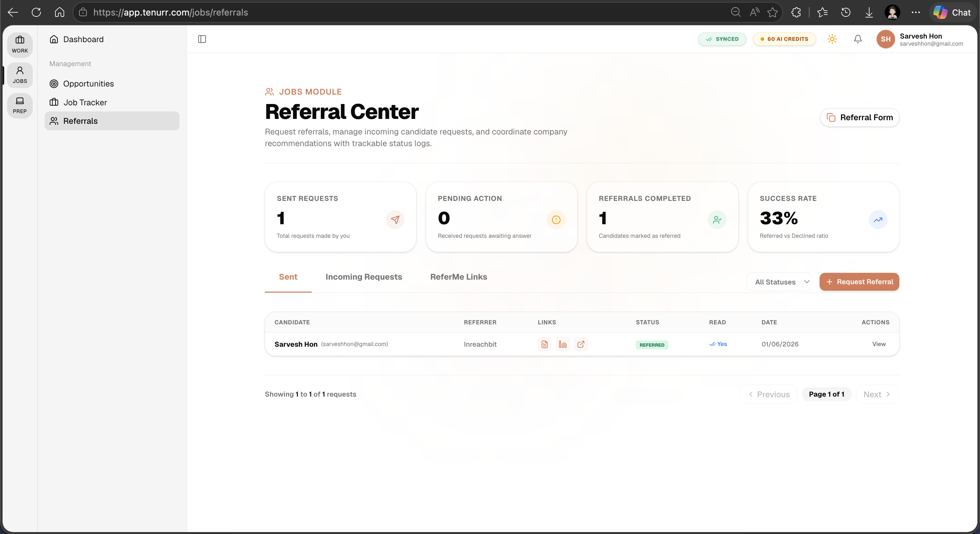Open resume document link icon in row
The height and width of the screenshot is (534, 980).
(544, 344)
